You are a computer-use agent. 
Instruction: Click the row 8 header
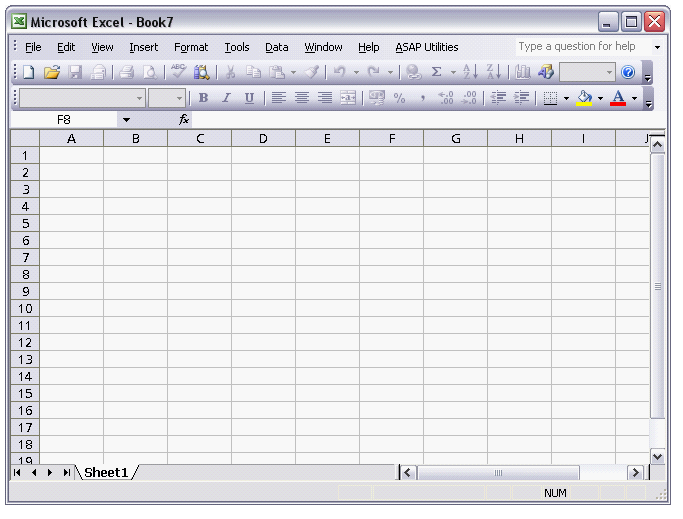25,275
